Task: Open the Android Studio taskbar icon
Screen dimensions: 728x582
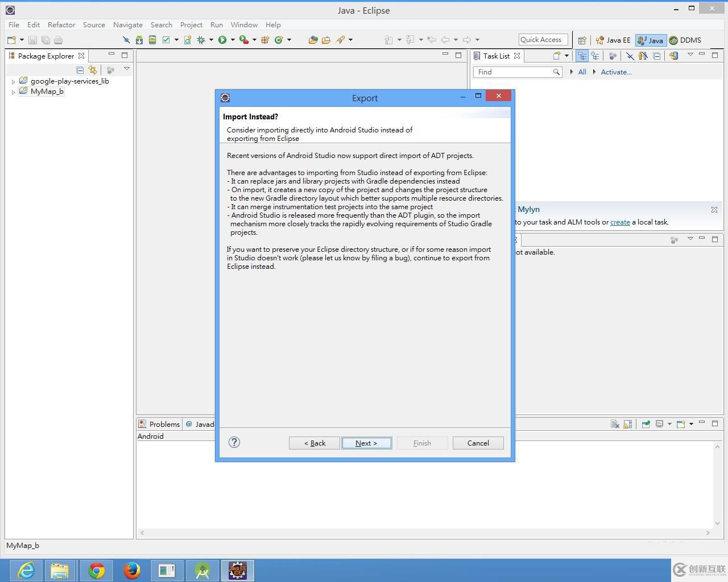Action: coord(202,570)
